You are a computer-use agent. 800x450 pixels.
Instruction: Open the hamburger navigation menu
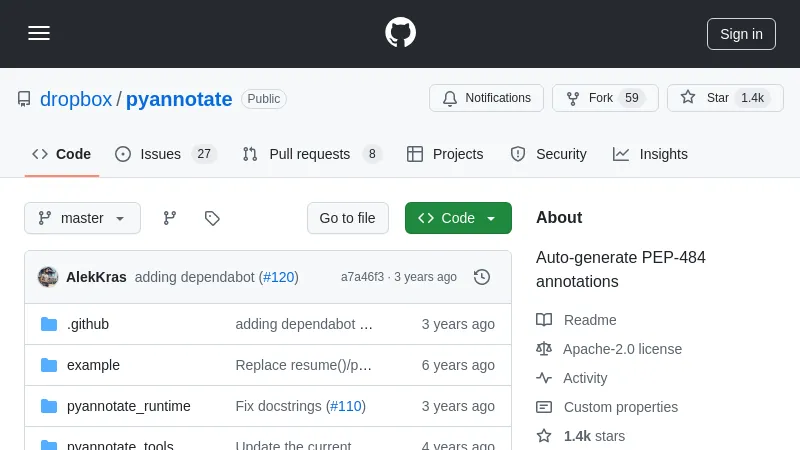coord(39,33)
